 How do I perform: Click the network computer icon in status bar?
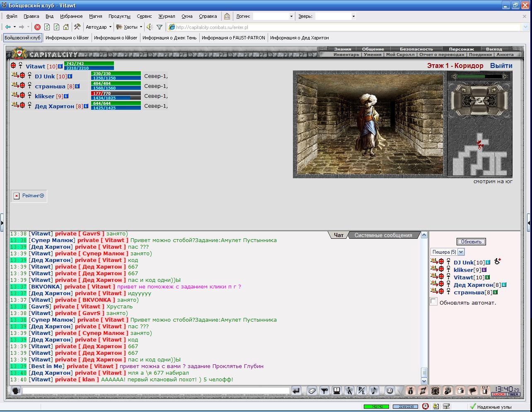point(447,407)
